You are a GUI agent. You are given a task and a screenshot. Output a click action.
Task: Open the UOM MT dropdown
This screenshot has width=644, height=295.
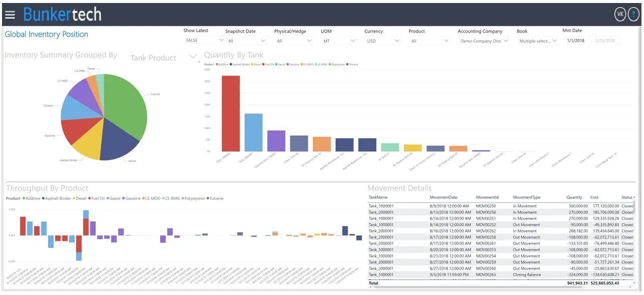(x=339, y=41)
